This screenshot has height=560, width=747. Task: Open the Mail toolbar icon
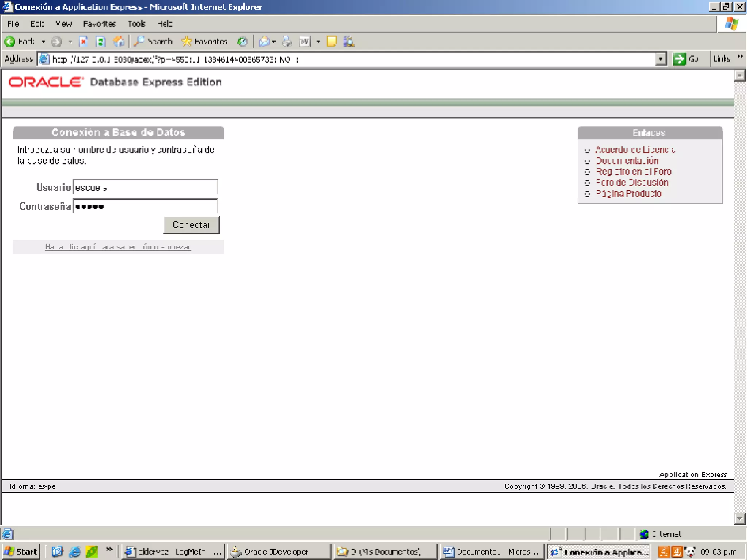[264, 42]
